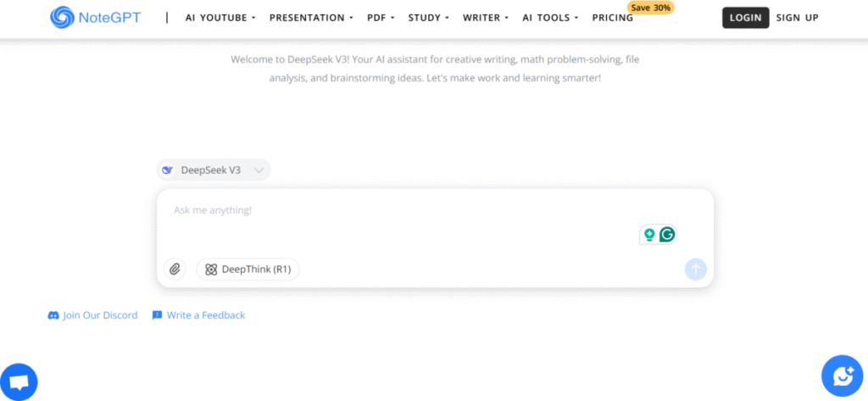Toggle DeepThink (R1) mode
868x401 pixels.
coord(248,270)
